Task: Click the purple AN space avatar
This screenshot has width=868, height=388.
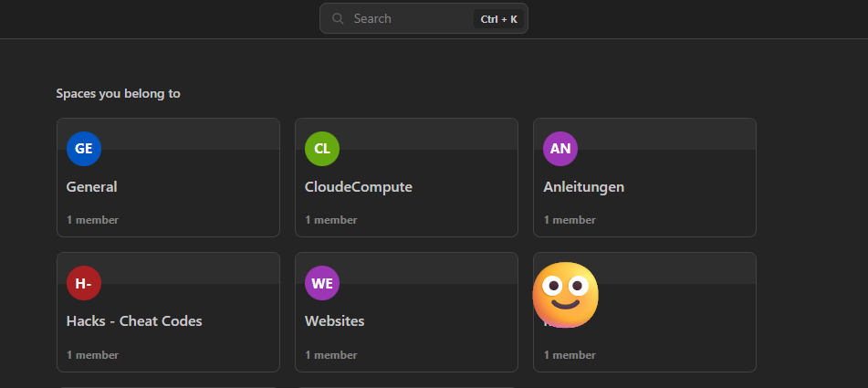Action: click(x=560, y=148)
